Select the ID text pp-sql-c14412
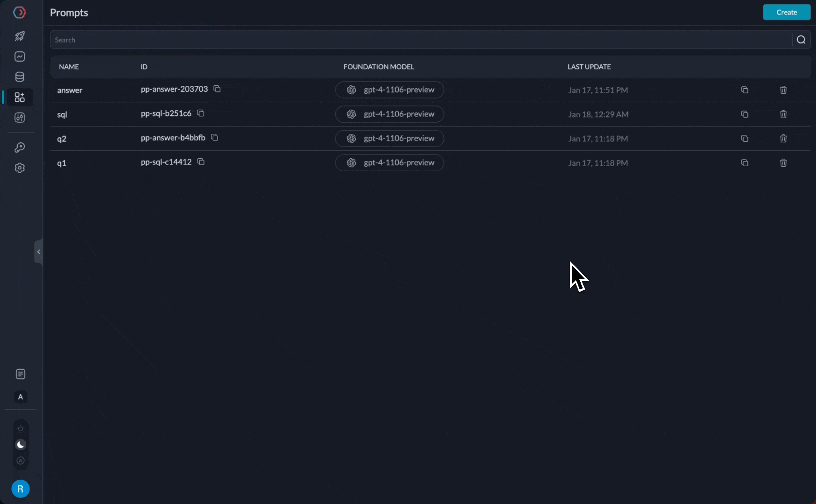This screenshot has width=816, height=504. (x=166, y=161)
